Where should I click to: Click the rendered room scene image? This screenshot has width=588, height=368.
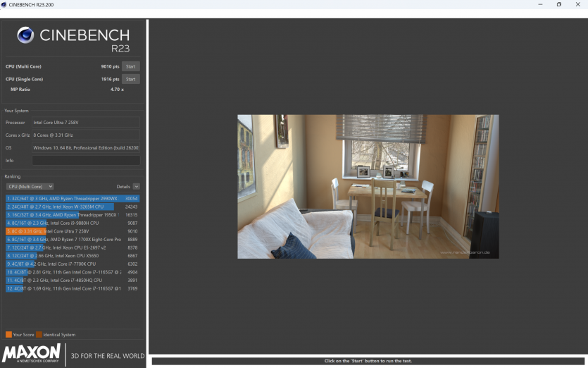point(368,186)
